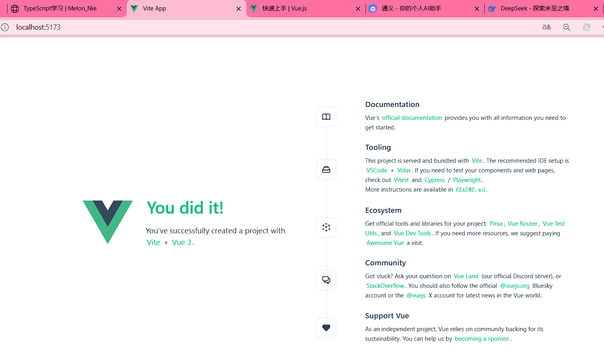Viewport: 604px width, 364px height.
Task: Click the Documentation section heading
Action: click(392, 105)
